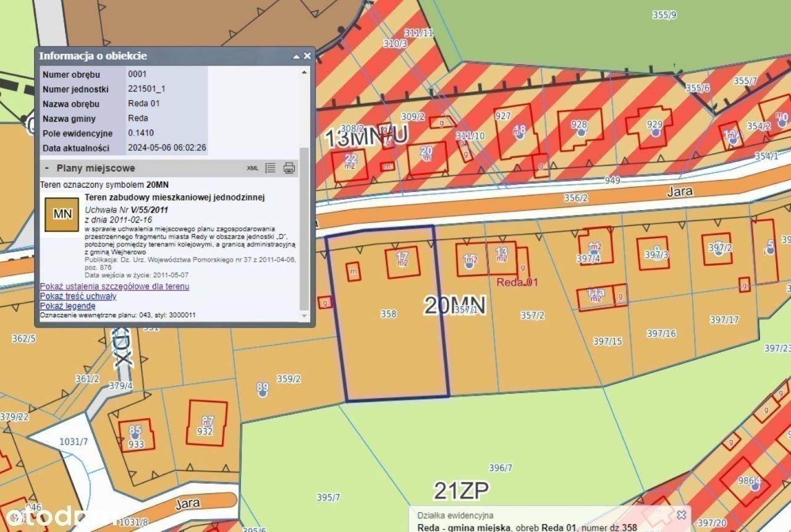This screenshot has width=791, height=532.
Task: Click the MN zoning color swatch
Action: [62, 214]
